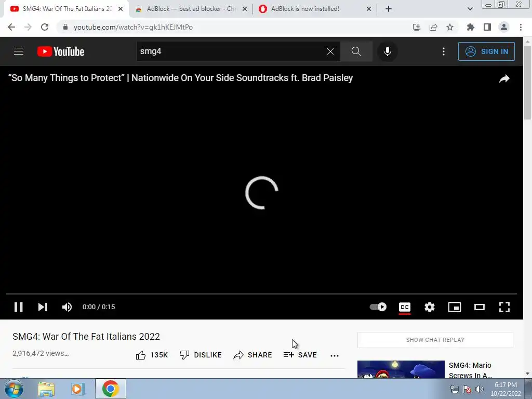532x399 pixels.
Task: Pause the playing video
Action: 18,307
